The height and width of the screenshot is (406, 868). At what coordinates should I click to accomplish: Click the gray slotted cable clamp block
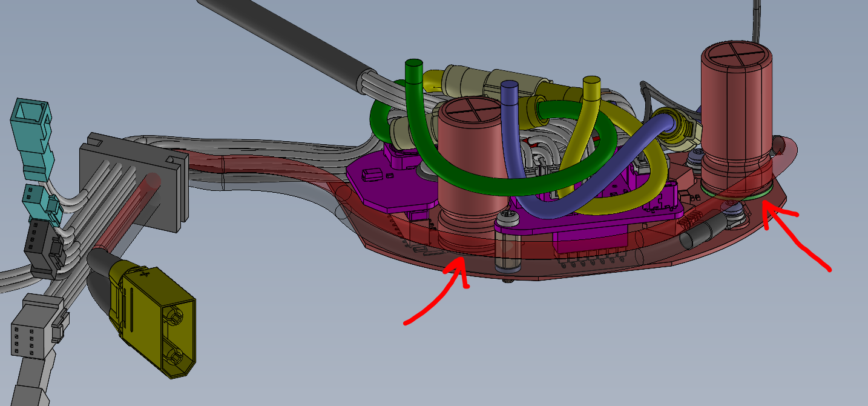(134, 182)
